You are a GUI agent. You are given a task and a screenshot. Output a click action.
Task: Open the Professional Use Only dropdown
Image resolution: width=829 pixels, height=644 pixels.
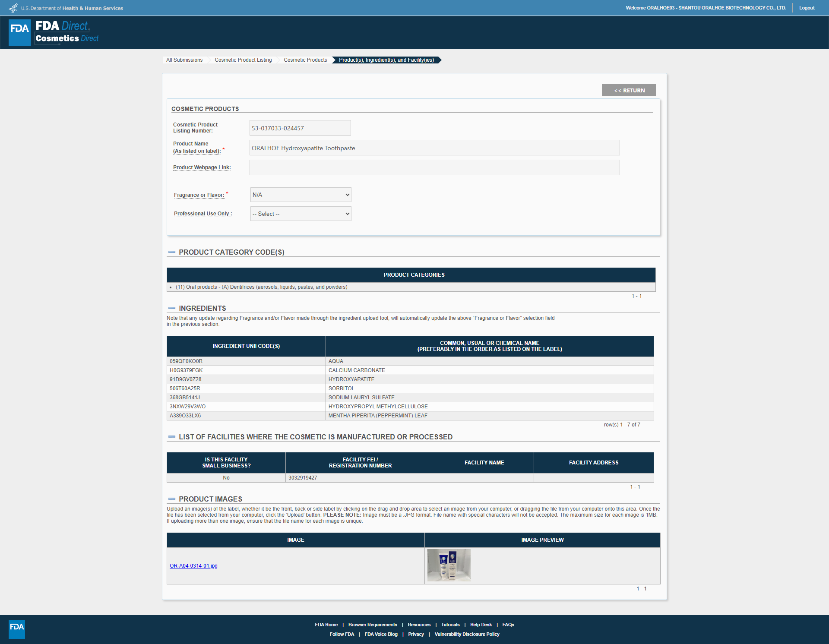pyautogui.click(x=301, y=214)
